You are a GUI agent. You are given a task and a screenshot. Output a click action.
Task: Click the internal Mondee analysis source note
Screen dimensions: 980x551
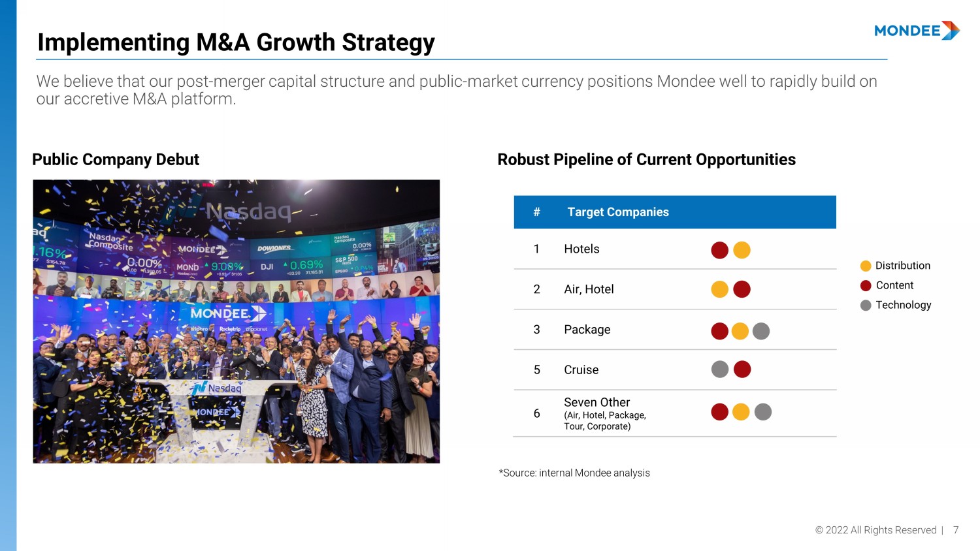574,473
